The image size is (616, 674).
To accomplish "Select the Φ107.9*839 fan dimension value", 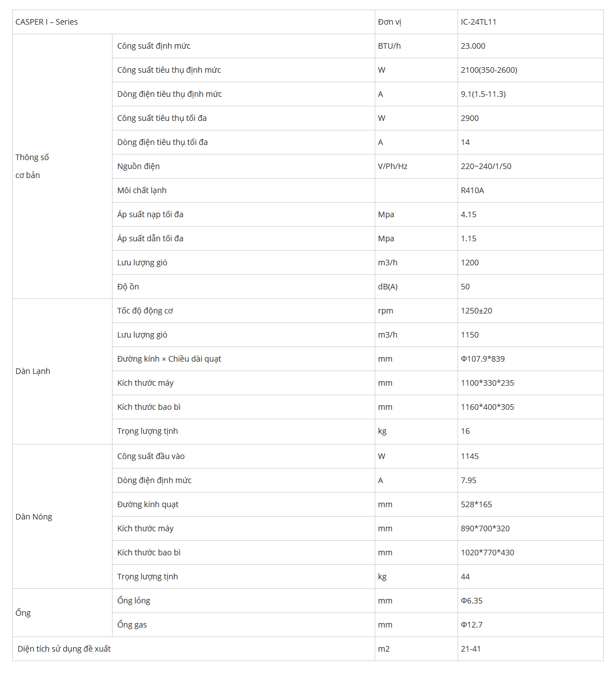I will click(483, 359).
